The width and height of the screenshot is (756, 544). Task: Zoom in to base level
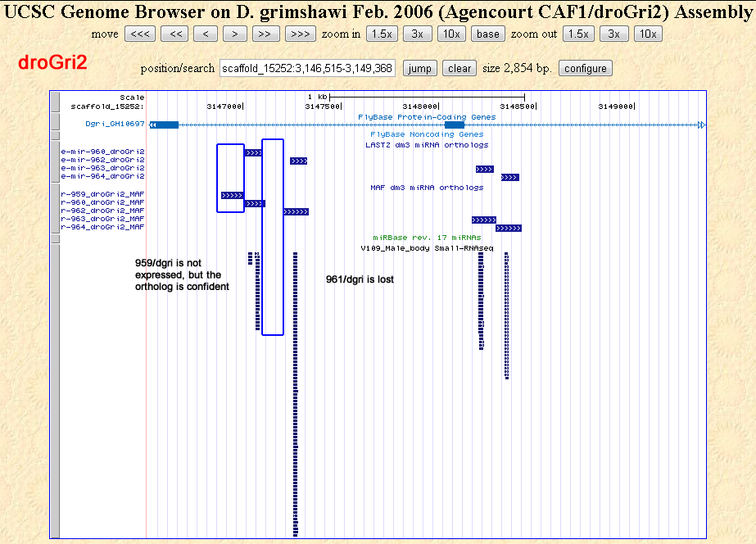pyautogui.click(x=488, y=34)
